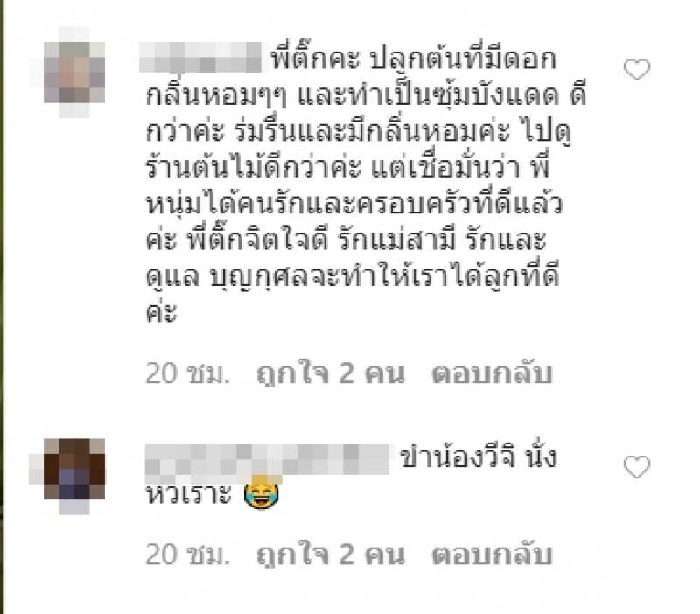700x614 pixels.
Task: Open the blurred username before ขำน้องวีจิ
Action: pyautogui.click(x=268, y=459)
